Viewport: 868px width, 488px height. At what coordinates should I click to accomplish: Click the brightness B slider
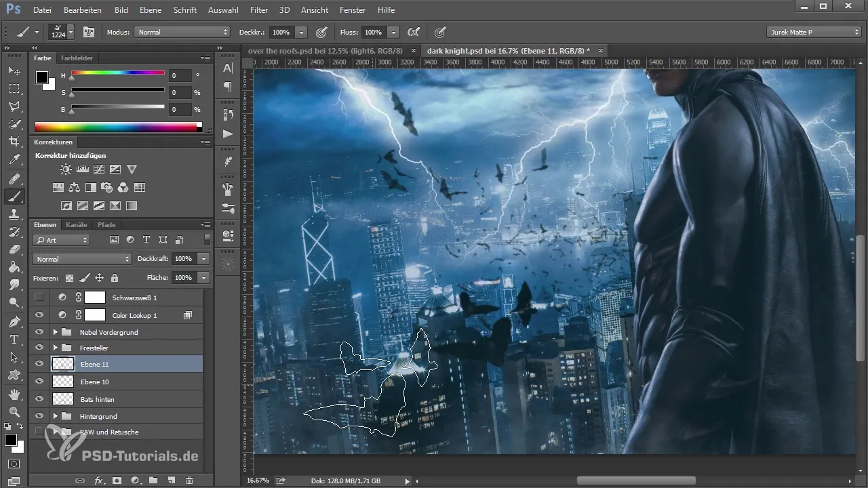[x=118, y=107]
